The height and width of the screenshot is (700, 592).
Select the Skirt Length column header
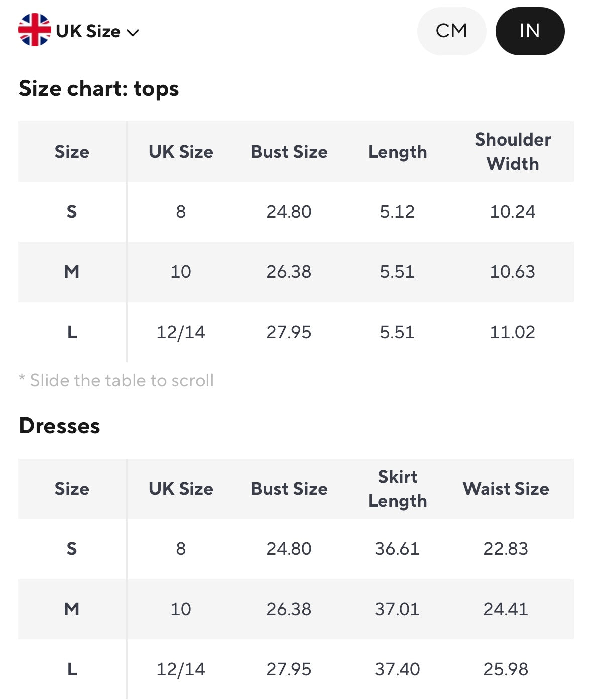[x=397, y=489]
